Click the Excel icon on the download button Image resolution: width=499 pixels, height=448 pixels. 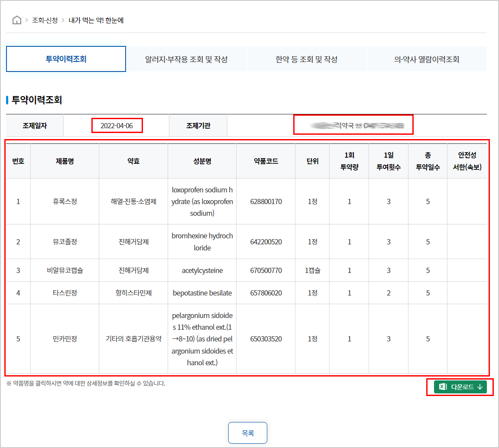point(441,387)
